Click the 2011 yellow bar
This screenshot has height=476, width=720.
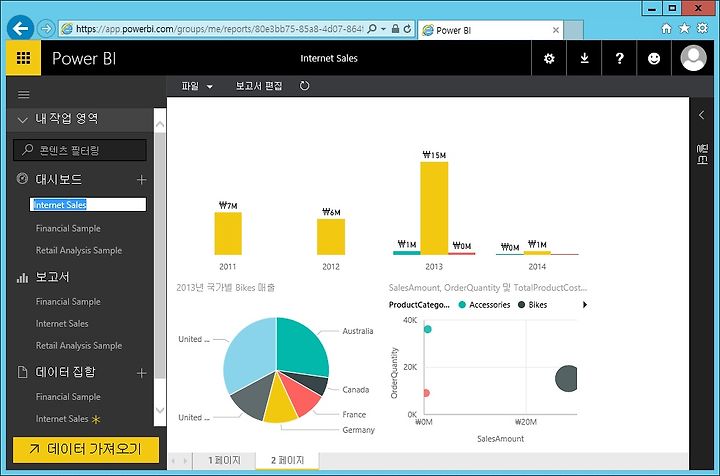[228, 233]
